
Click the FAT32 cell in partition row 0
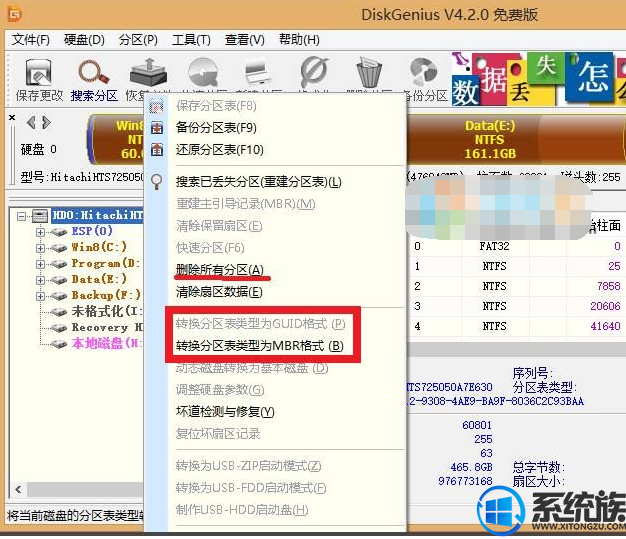[x=495, y=246]
